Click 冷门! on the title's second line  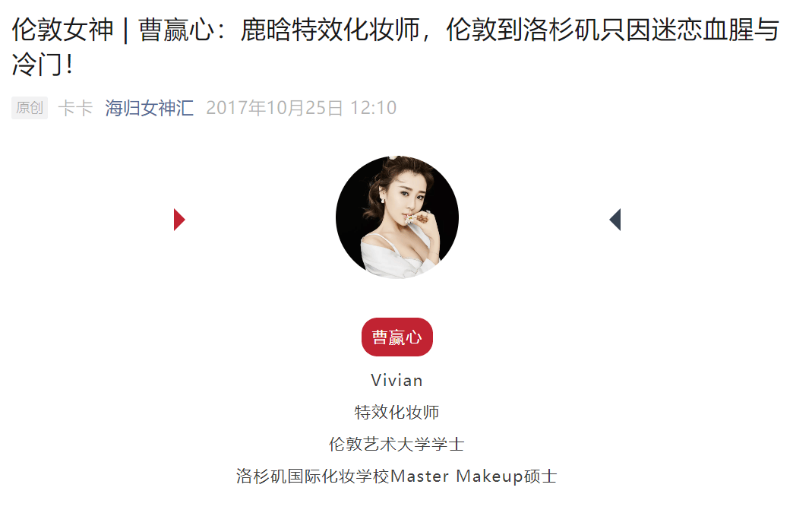coord(43,65)
